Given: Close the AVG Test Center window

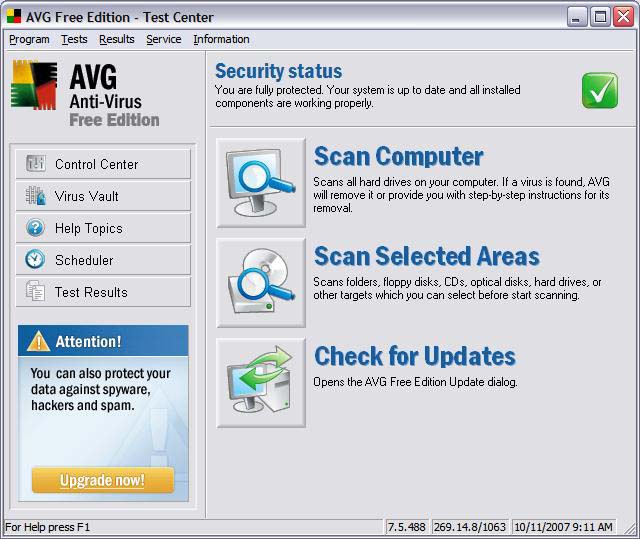Looking at the screenshot, I should pyautogui.click(x=623, y=17).
